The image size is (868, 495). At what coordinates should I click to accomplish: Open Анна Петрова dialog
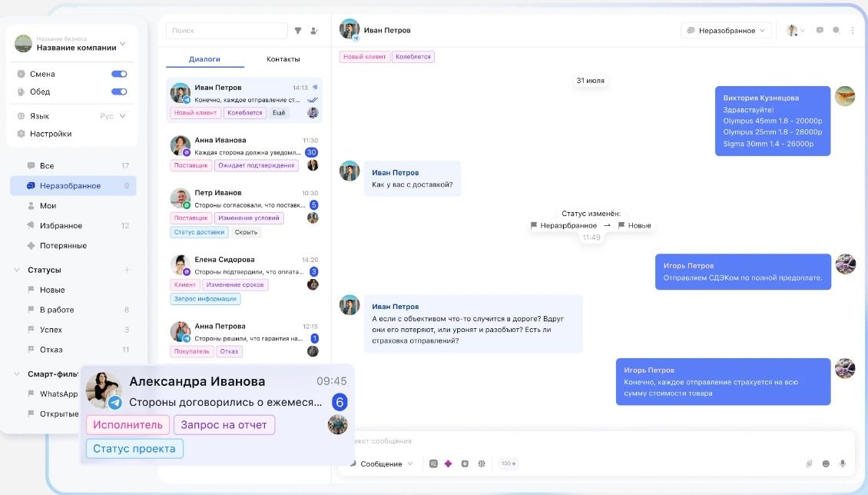tap(244, 338)
